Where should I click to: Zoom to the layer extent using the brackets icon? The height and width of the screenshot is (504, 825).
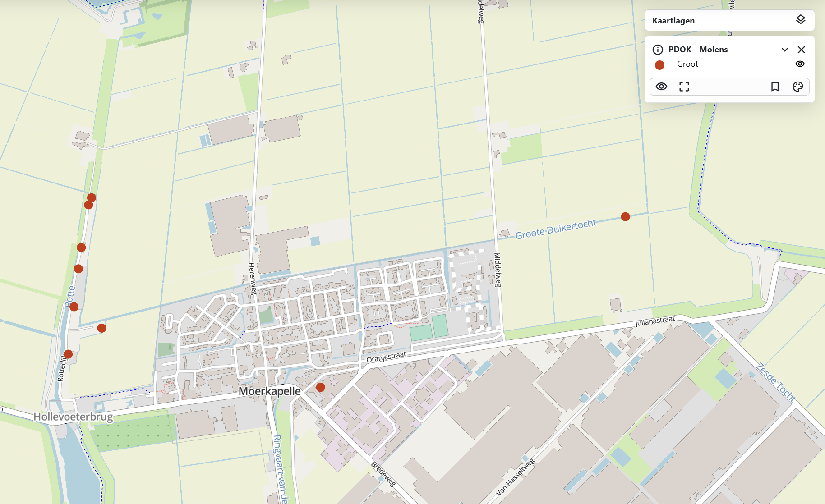point(684,87)
